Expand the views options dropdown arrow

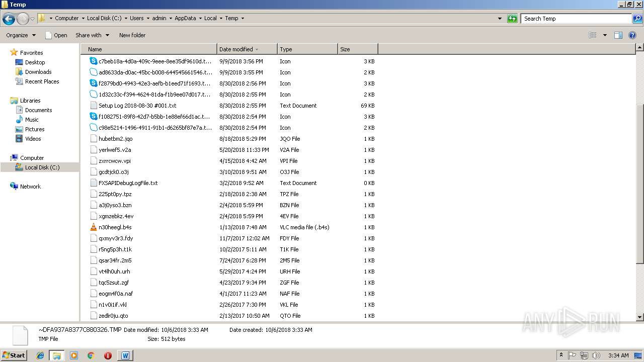click(x=605, y=35)
